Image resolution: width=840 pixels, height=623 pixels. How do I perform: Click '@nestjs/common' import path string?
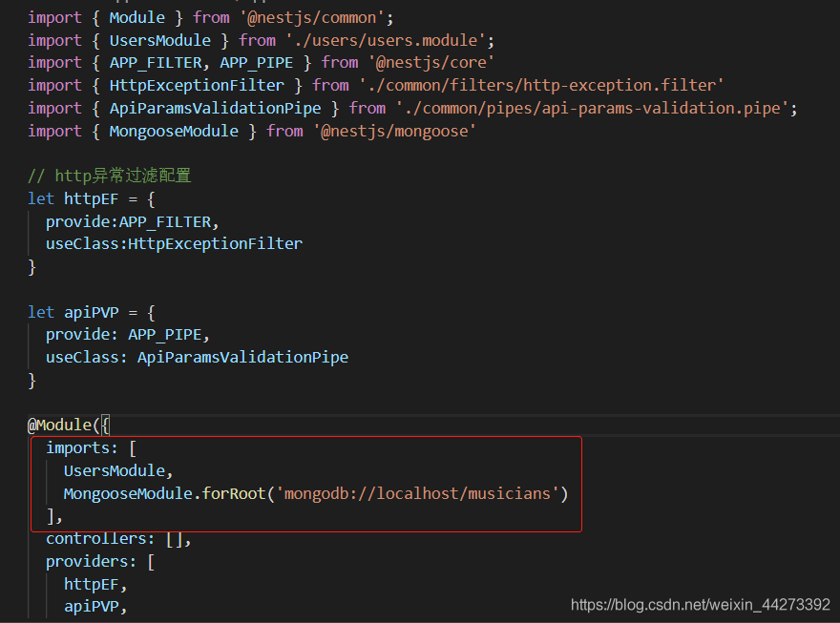(x=312, y=18)
